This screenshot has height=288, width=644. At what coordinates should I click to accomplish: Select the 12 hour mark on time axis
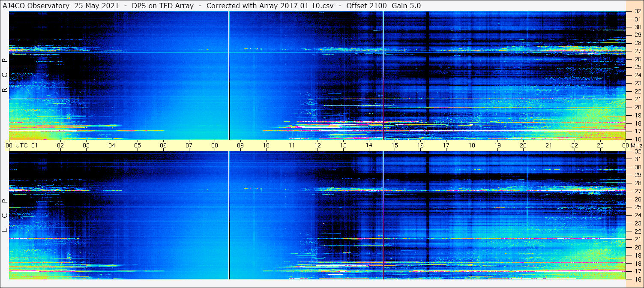click(x=318, y=145)
